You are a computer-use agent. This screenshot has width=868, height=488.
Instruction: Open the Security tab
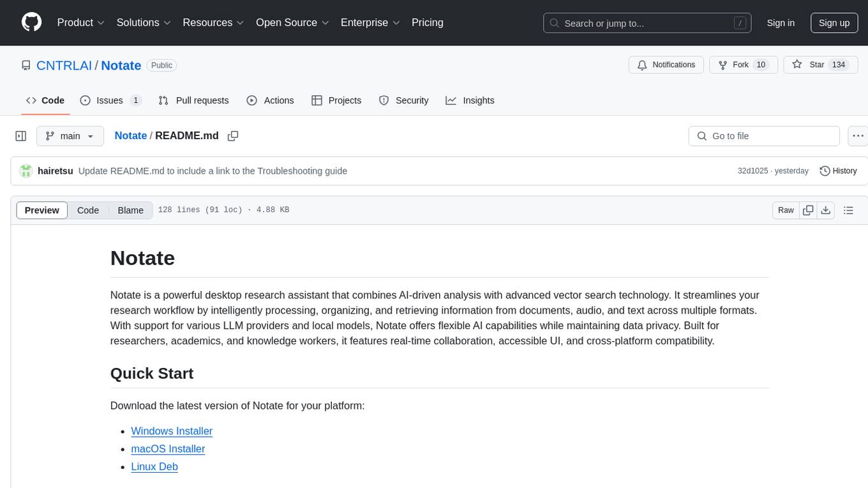[x=403, y=100]
